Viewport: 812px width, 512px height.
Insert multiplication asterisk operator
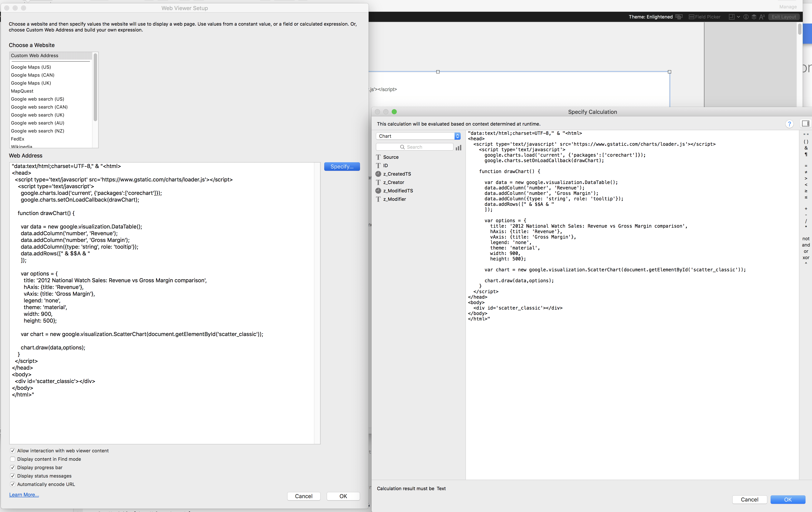tap(806, 227)
